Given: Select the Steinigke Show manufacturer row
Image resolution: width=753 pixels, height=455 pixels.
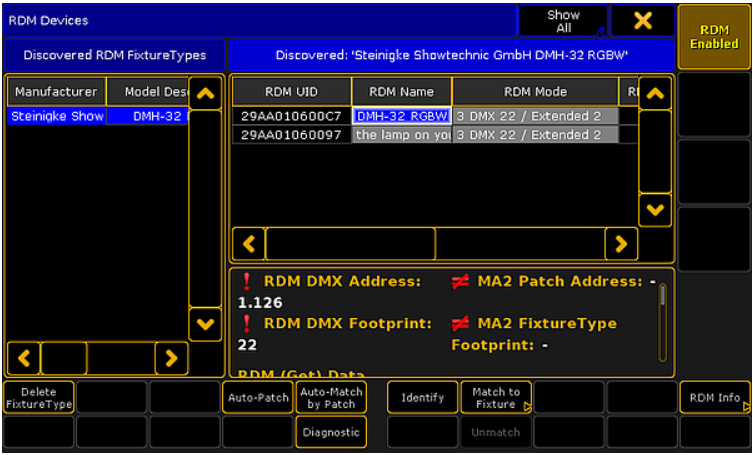Looking at the screenshot, I should 57,116.
